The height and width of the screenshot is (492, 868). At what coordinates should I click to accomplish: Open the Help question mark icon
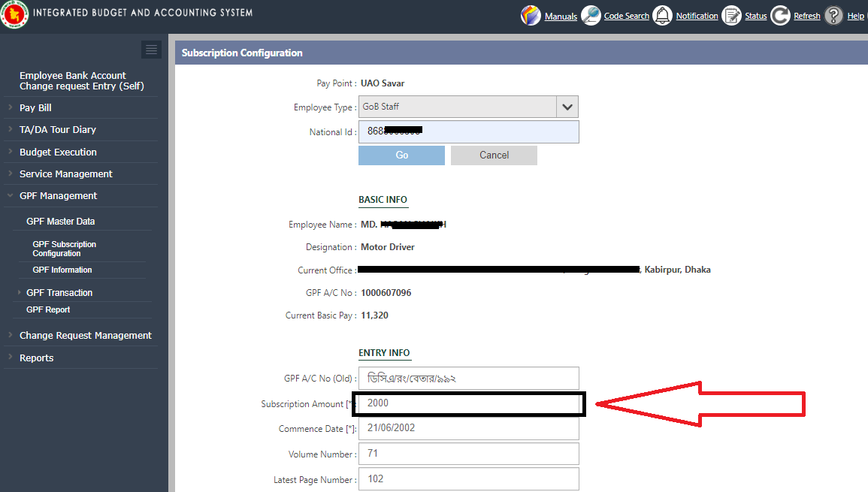tap(833, 16)
